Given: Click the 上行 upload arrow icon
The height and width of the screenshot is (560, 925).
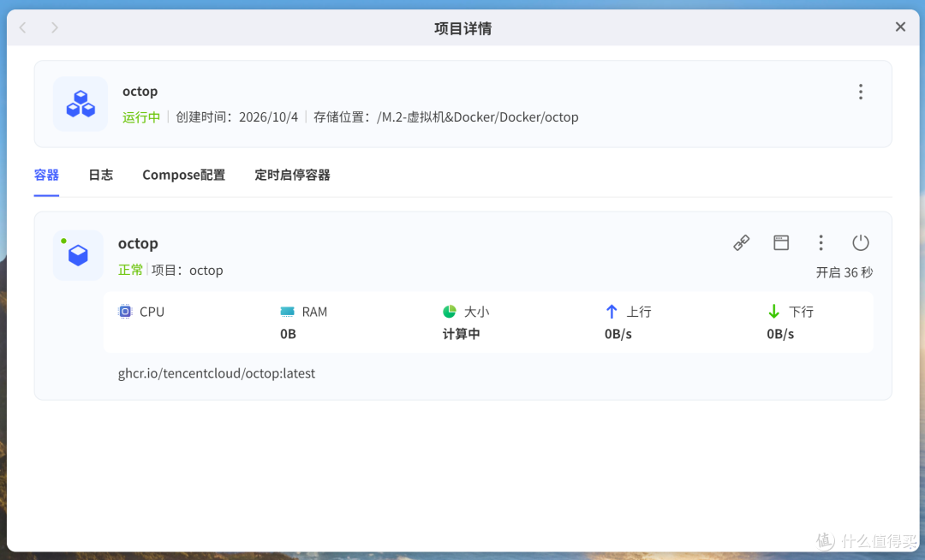Looking at the screenshot, I should point(612,311).
